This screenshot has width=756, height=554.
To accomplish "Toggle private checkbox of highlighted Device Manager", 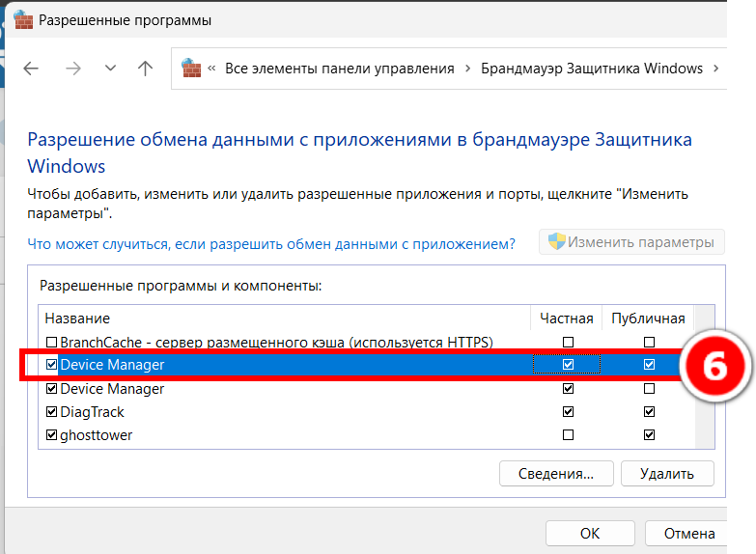I will coord(569,365).
